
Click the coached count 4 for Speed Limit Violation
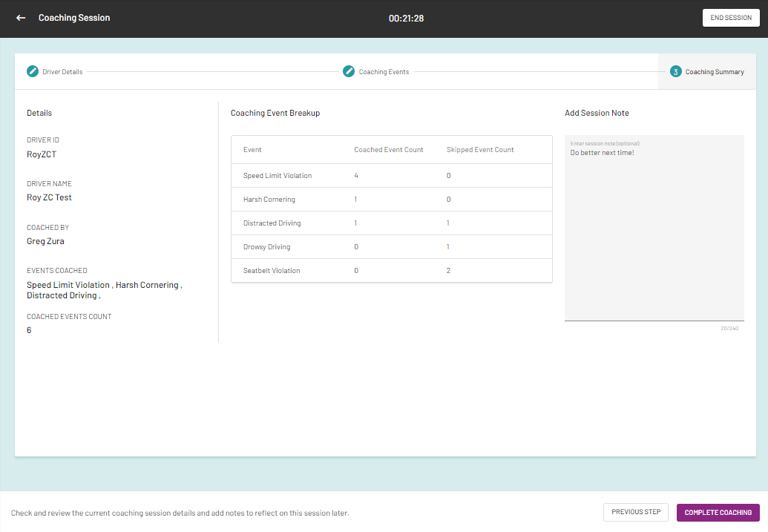click(355, 175)
